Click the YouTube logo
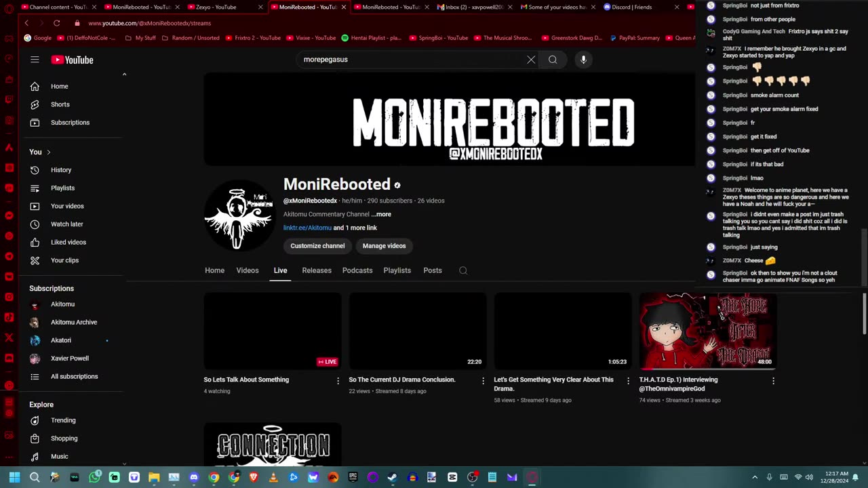 click(x=72, y=60)
